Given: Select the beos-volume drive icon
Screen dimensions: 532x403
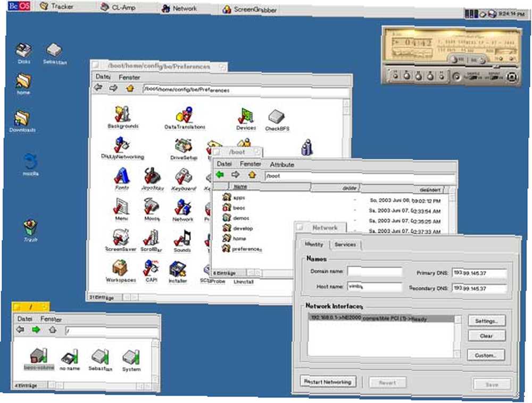Looking at the screenshot, I should [39, 359].
